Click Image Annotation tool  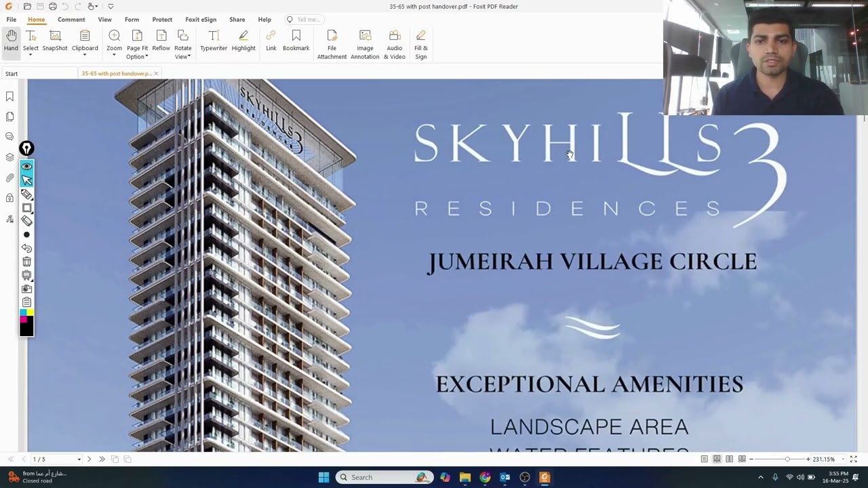[365, 45]
